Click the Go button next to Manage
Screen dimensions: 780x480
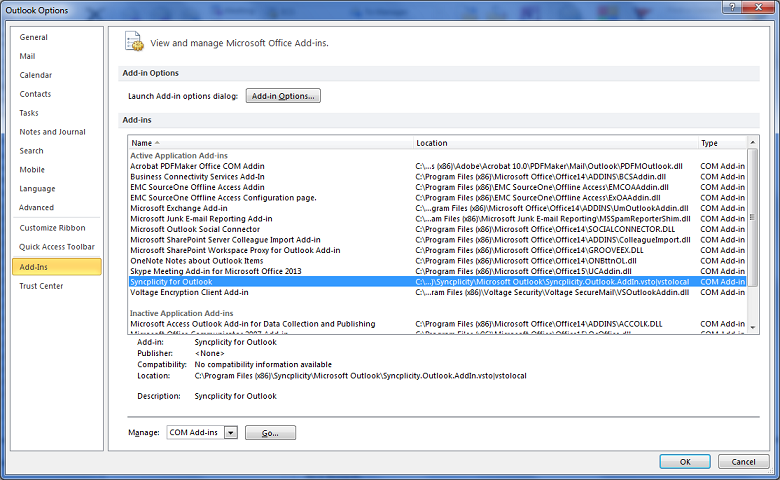point(270,433)
